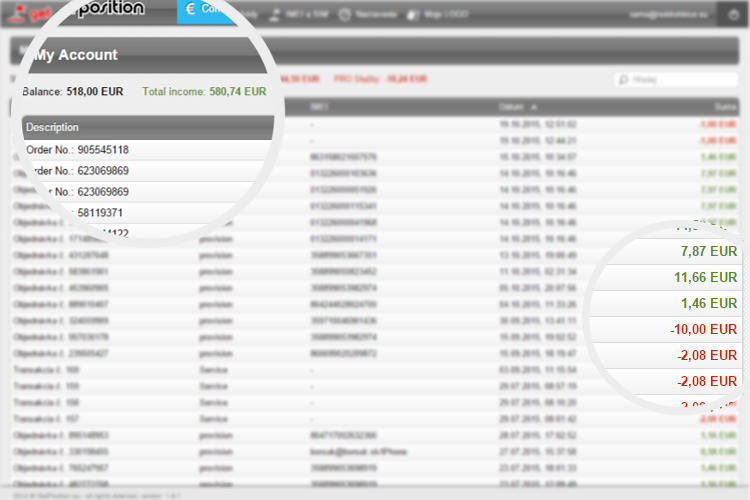Viewport: 750px width, 500px height.
Task: Sort table by the IMEI column
Action: pyautogui.click(x=319, y=107)
